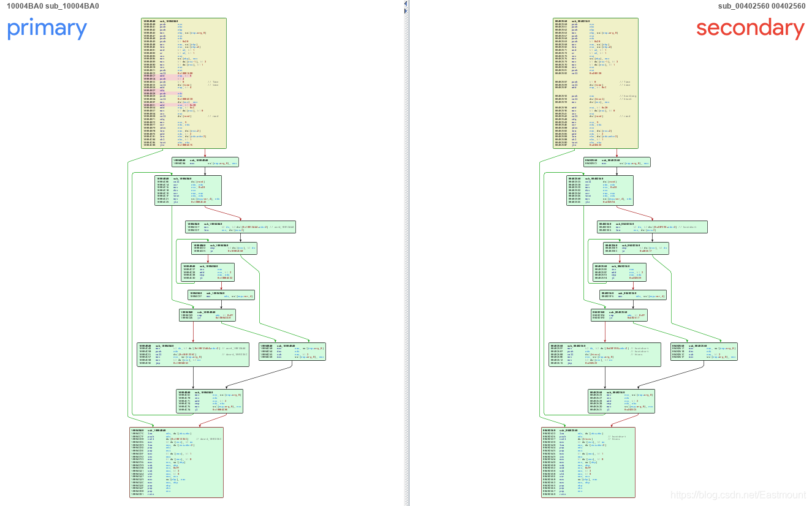Click the blue 'primary' label
Image resolution: width=812 pixels, height=506 pixels.
tap(47, 29)
